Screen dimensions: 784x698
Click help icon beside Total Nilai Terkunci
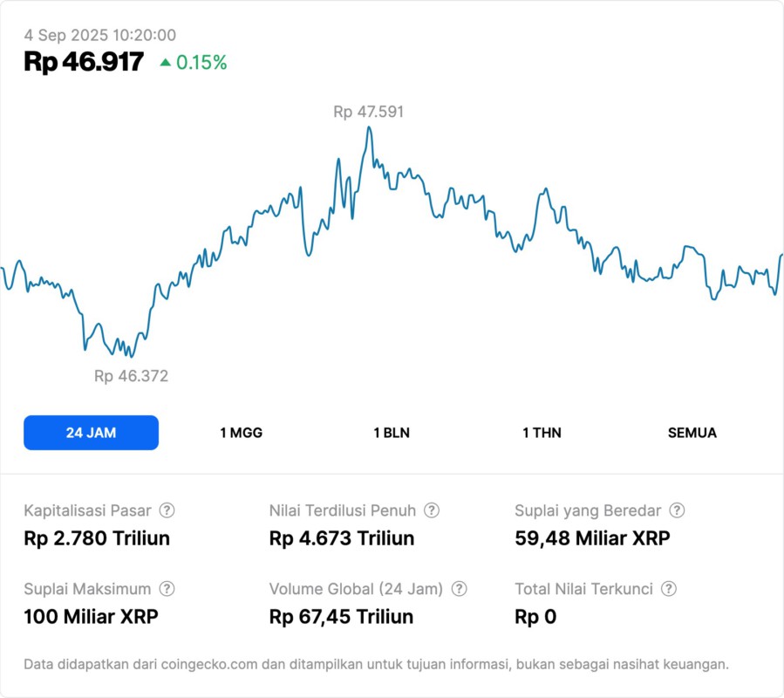669,589
